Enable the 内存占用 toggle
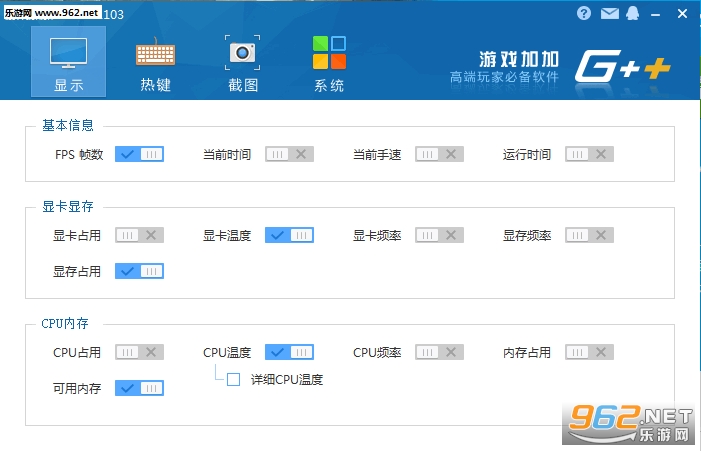701x451 pixels. 589,352
